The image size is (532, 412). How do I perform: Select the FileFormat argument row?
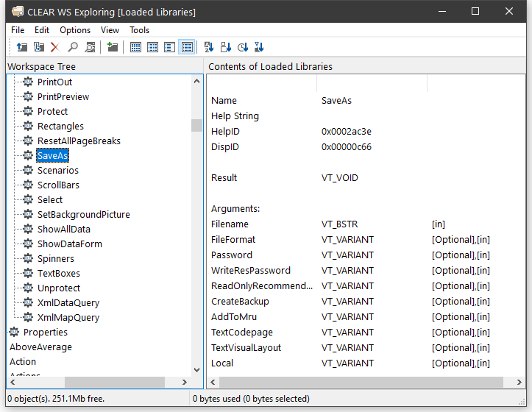coord(233,240)
